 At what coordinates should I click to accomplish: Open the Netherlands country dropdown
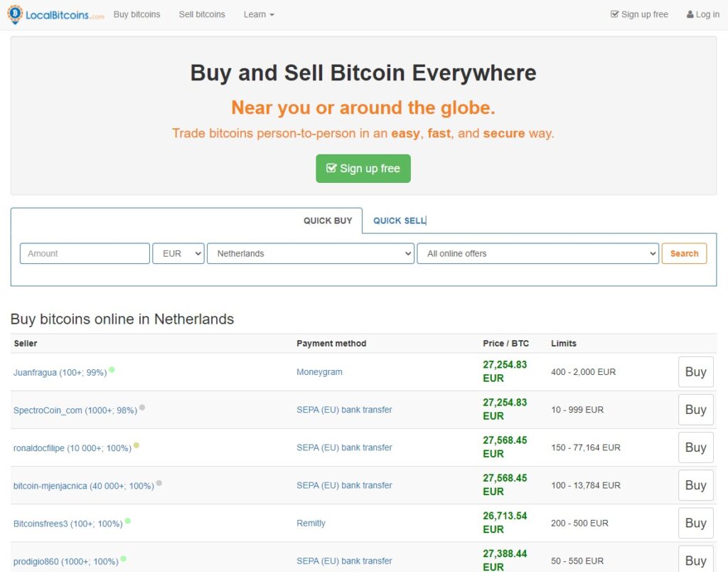311,253
